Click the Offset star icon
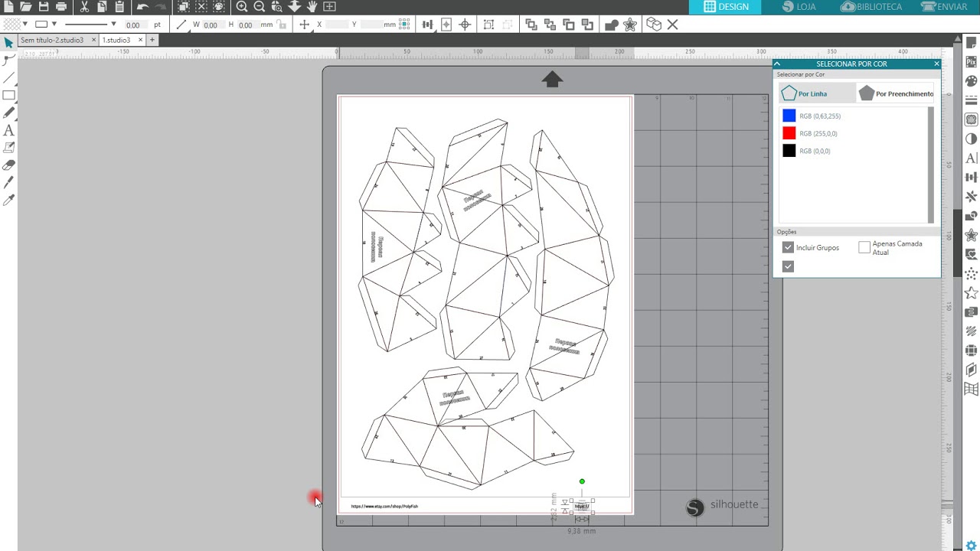The width and height of the screenshot is (980, 551). click(630, 24)
